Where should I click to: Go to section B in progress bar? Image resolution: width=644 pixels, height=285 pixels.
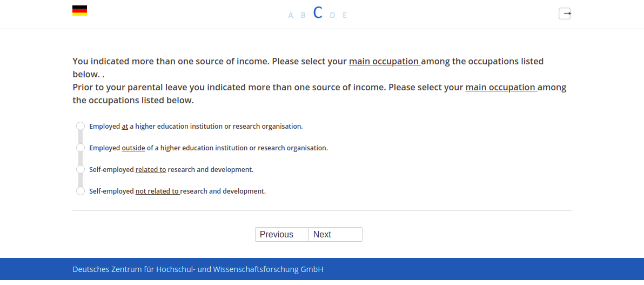[304, 15]
